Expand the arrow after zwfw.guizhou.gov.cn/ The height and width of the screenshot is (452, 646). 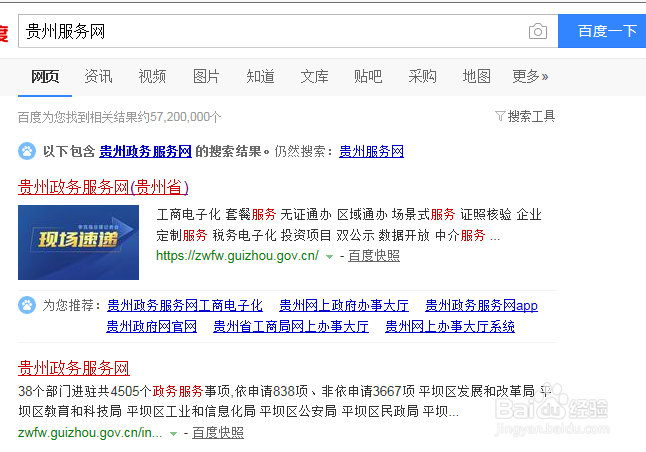[329, 257]
